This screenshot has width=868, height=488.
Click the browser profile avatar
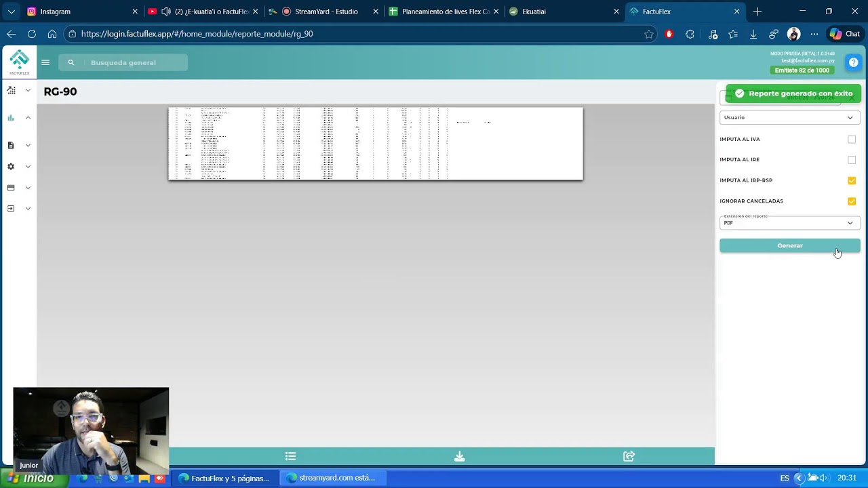(794, 34)
